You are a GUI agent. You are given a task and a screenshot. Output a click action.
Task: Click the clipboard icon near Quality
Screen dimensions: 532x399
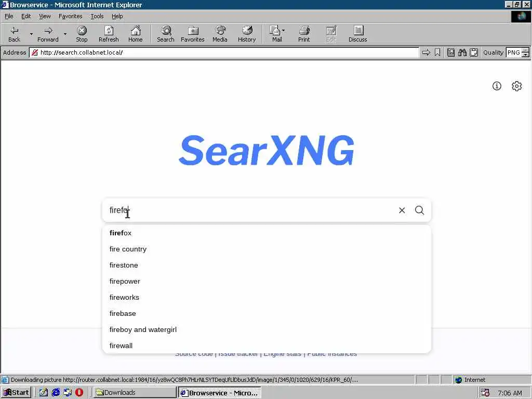point(474,52)
